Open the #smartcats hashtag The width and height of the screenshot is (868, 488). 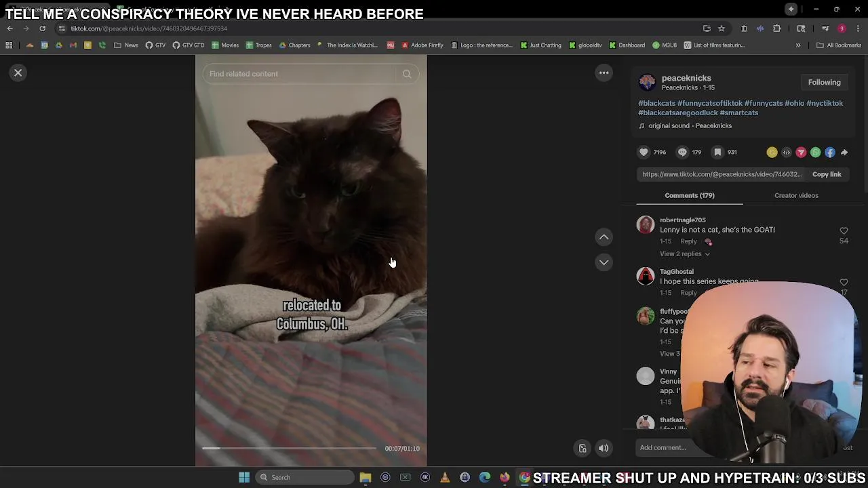pos(738,113)
